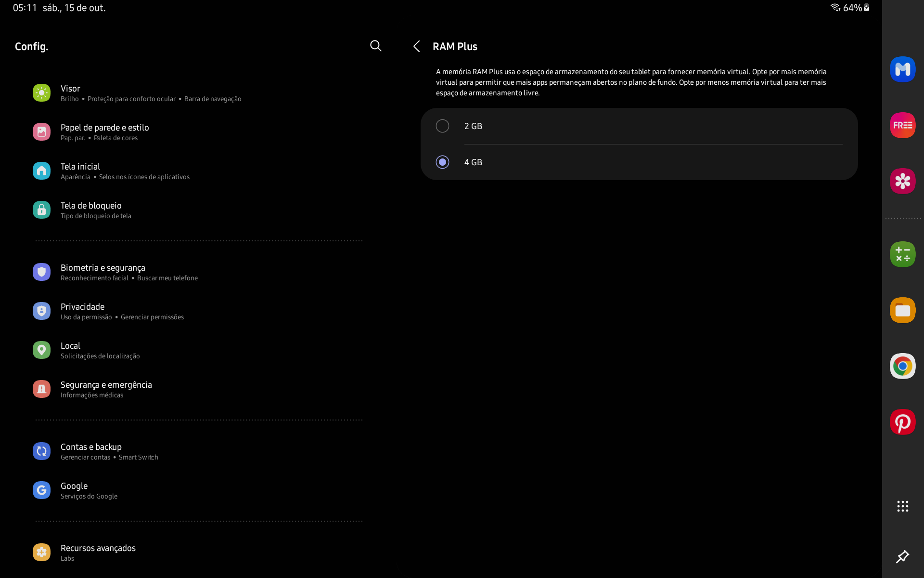Open the all apps grid icon
The width and height of the screenshot is (924, 578).
point(902,506)
